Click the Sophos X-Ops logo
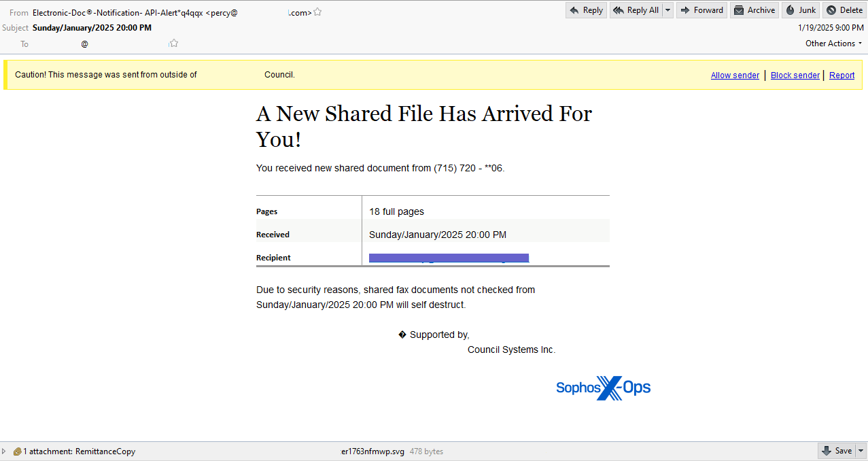Screen dimensions: 868x461 tap(604, 388)
